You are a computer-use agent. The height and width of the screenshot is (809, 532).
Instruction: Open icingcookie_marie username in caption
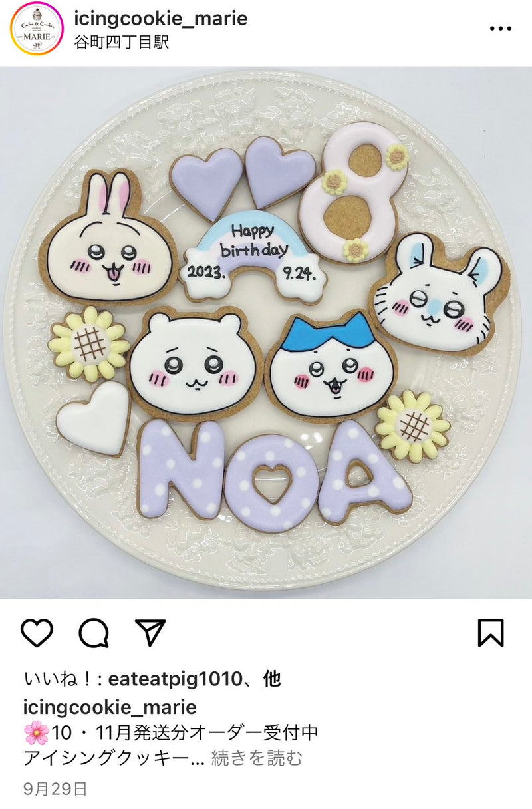point(110,707)
